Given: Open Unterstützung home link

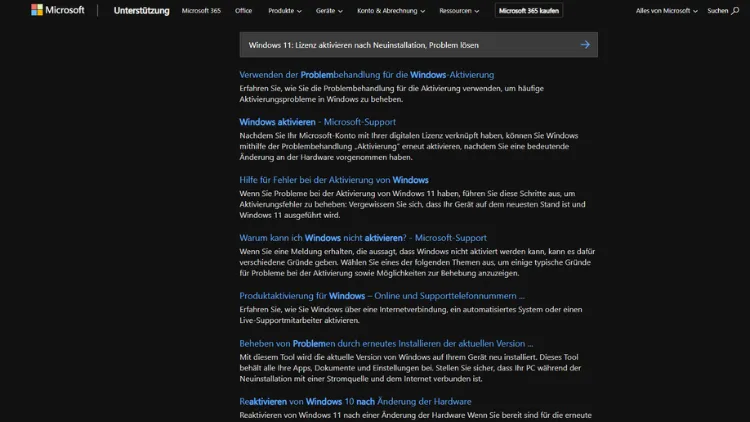Looking at the screenshot, I should (142, 11).
